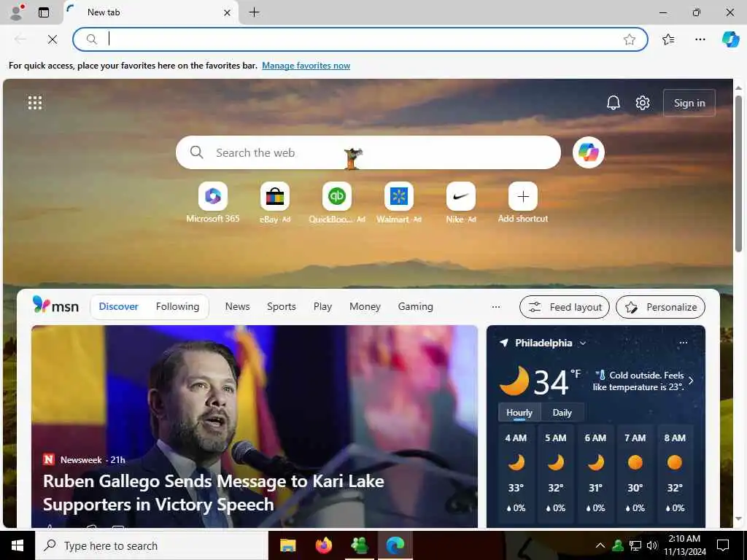Image resolution: width=747 pixels, height=560 pixels.
Task: Open the Favorites list icon
Action: point(668,39)
